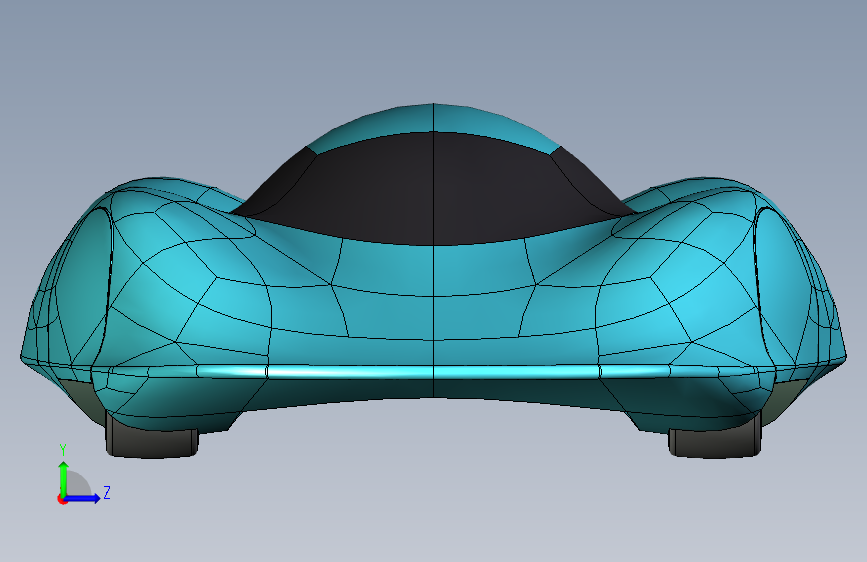Select the left front wheel

tap(152, 437)
